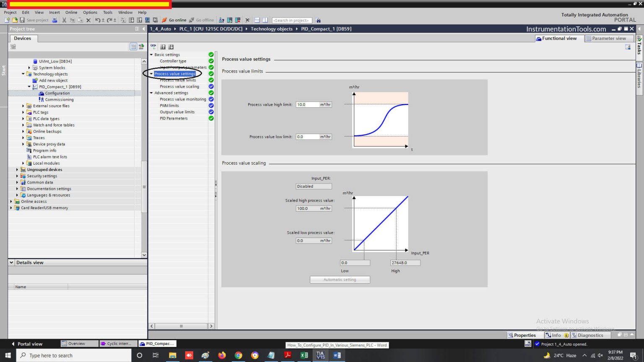644x362 pixels.
Task: Collapse the Advanced settings group
Action: [151, 93]
